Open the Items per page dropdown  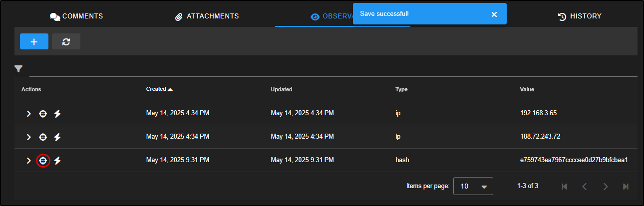coord(473,186)
